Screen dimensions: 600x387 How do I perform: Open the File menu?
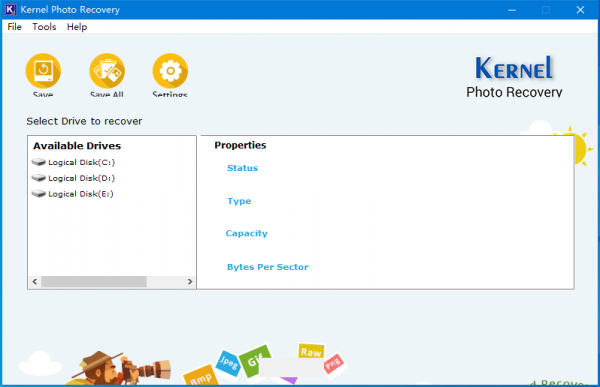tap(15, 27)
